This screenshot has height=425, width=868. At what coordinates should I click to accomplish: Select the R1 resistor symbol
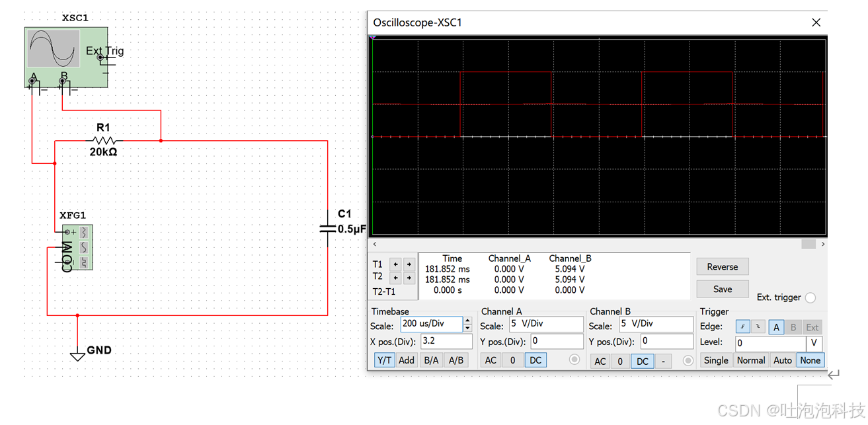104,140
